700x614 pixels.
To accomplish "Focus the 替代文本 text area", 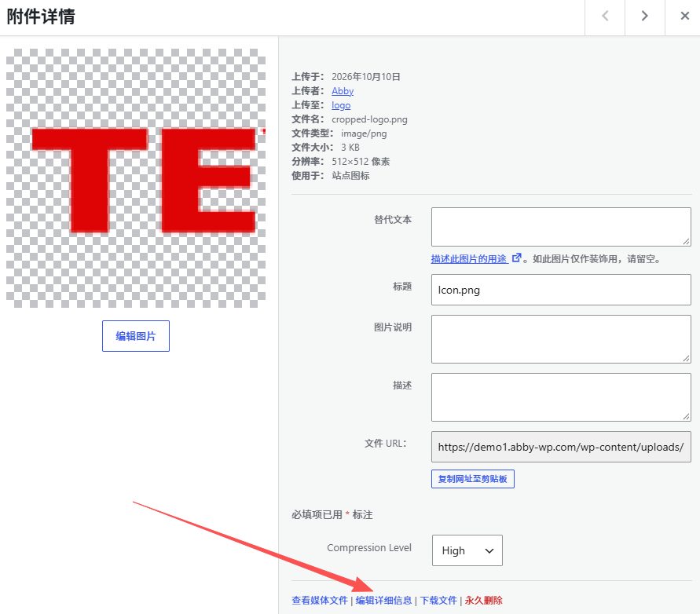I will tap(561, 227).
